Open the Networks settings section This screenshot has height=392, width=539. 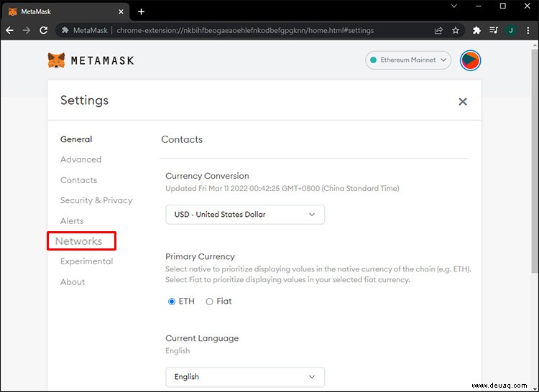[79, 241]
